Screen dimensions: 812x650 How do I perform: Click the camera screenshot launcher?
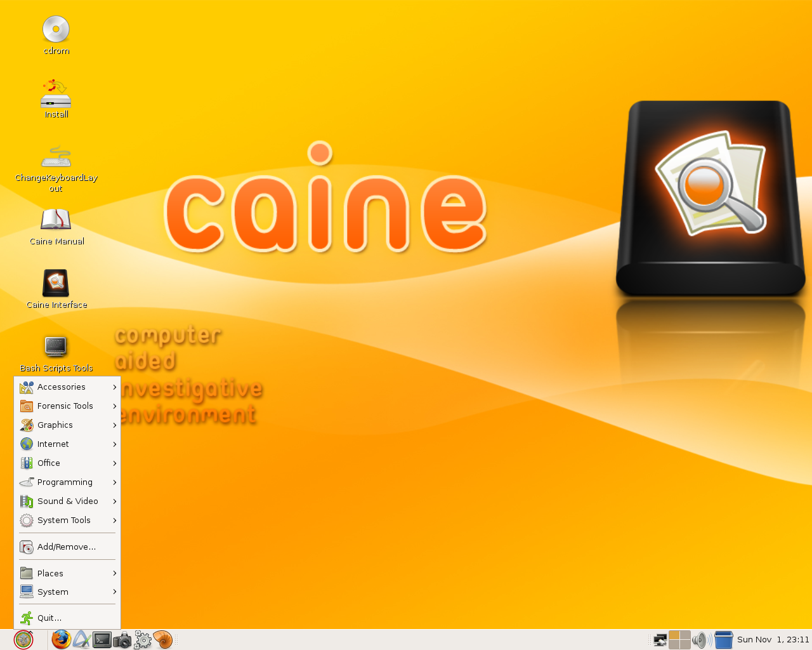[x=122, y=640]
